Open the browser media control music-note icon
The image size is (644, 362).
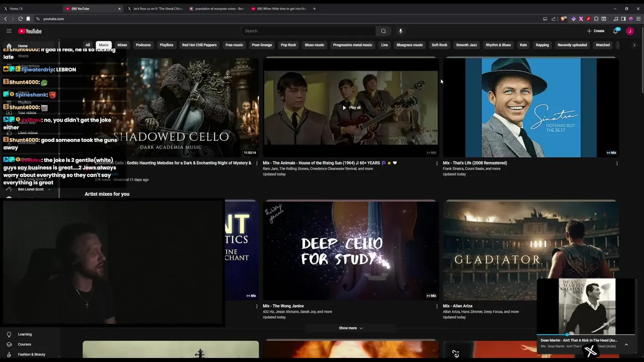[616, 19]
